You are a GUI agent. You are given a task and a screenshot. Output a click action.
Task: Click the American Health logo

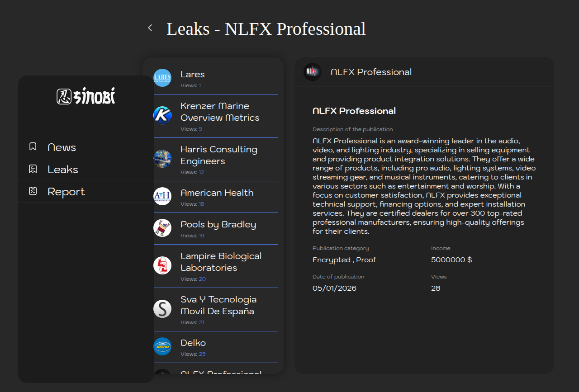[162, 196]
